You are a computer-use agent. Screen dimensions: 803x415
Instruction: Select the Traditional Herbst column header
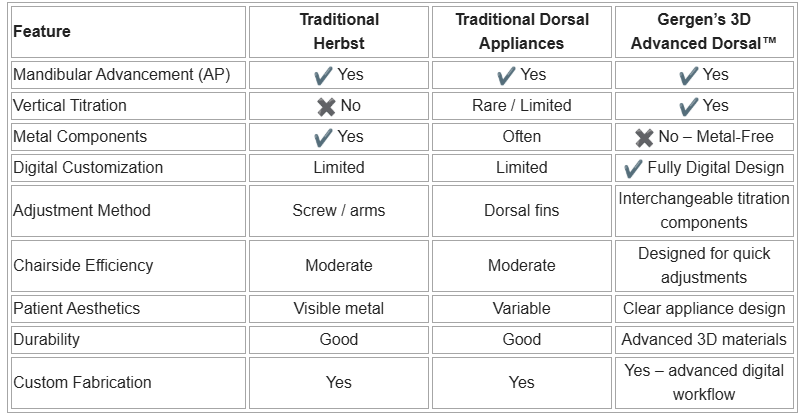pos(339,32)
